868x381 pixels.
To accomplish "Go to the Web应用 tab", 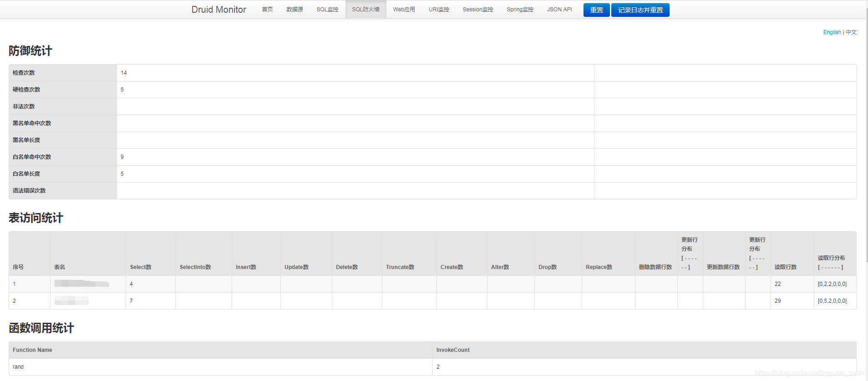I will pos(404,10).
